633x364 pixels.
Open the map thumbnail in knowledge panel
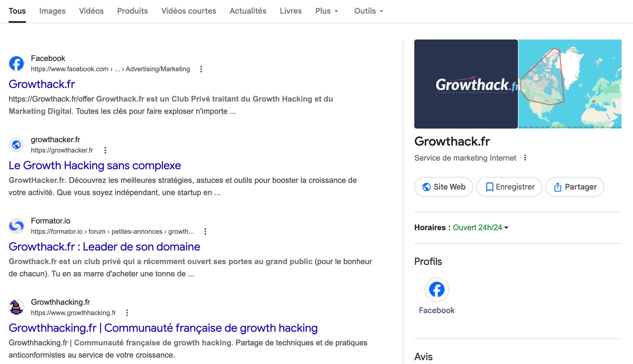click(x=570, y=84)
